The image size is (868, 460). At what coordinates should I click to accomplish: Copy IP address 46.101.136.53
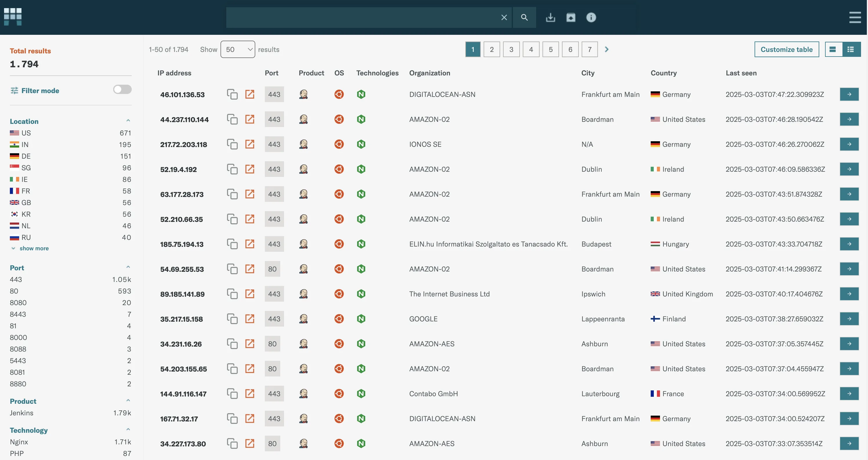(232, 94)
